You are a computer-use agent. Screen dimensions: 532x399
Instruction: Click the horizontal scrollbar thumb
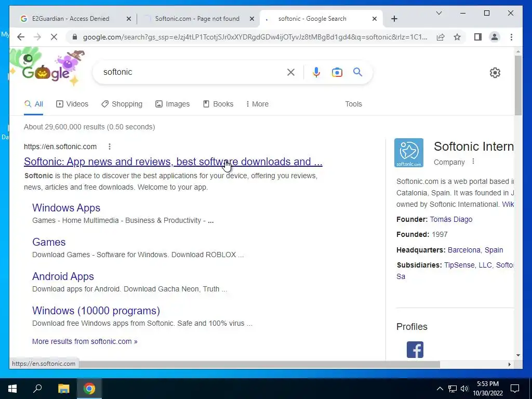click(259, 364)
